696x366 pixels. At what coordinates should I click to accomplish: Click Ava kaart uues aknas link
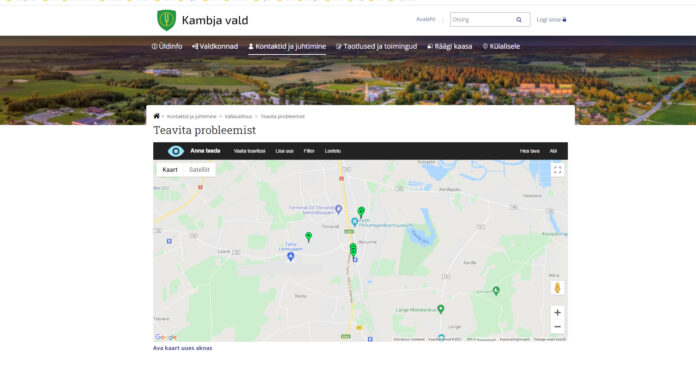pos(182,348)
